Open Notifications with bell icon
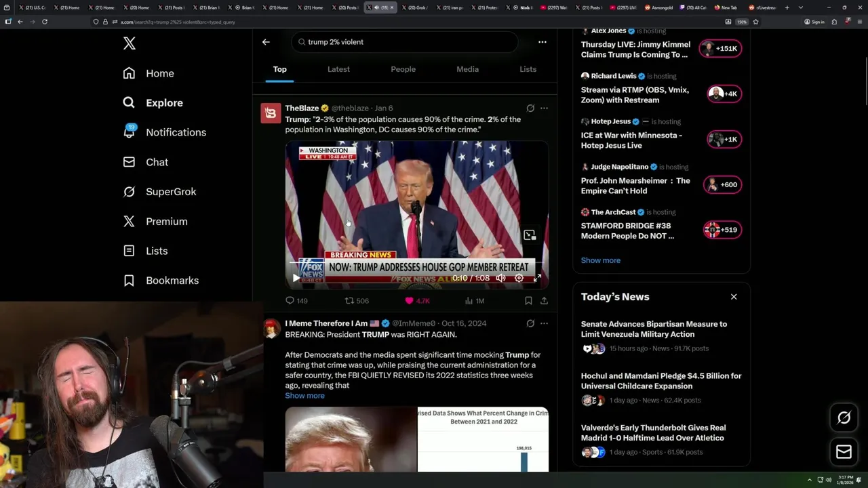Image resolution: width=868 pixels, height=488 pixels. pos(164,132)
